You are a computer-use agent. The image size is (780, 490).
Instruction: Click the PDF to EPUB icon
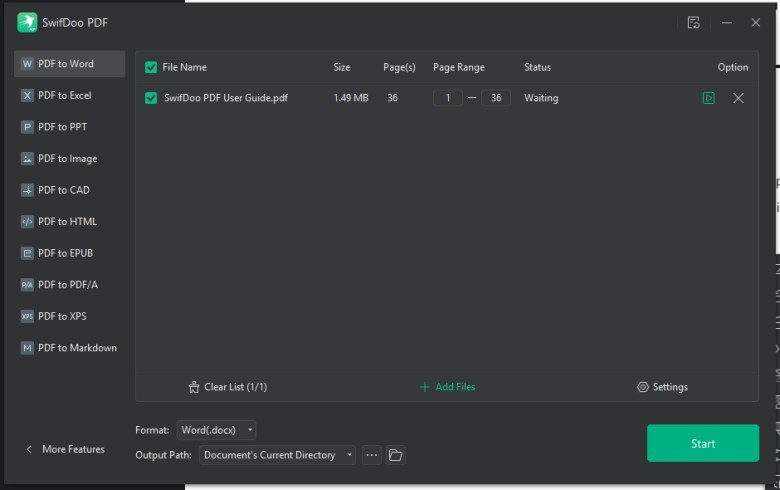click(x=27, y=253)
